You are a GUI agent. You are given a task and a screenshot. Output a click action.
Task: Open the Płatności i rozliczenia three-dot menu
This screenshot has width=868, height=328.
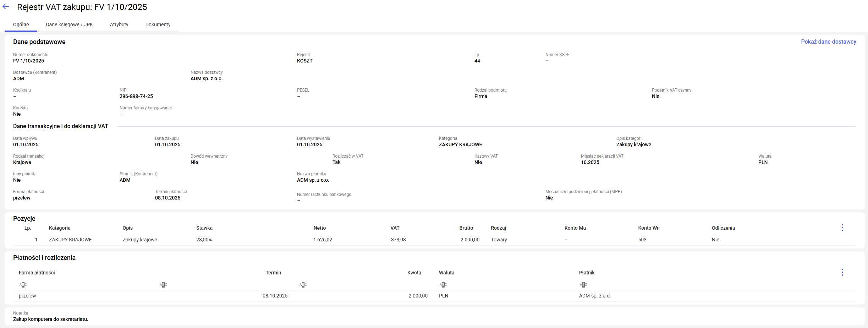[x=842, y=273]
